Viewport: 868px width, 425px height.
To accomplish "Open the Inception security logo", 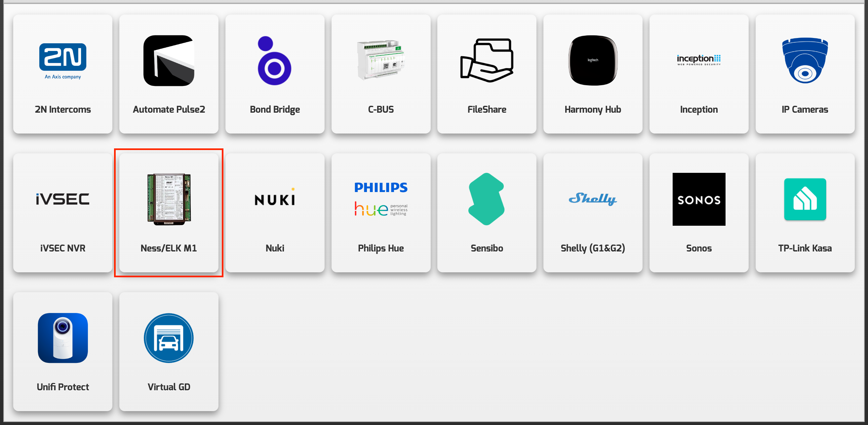I will coord(698,59).
